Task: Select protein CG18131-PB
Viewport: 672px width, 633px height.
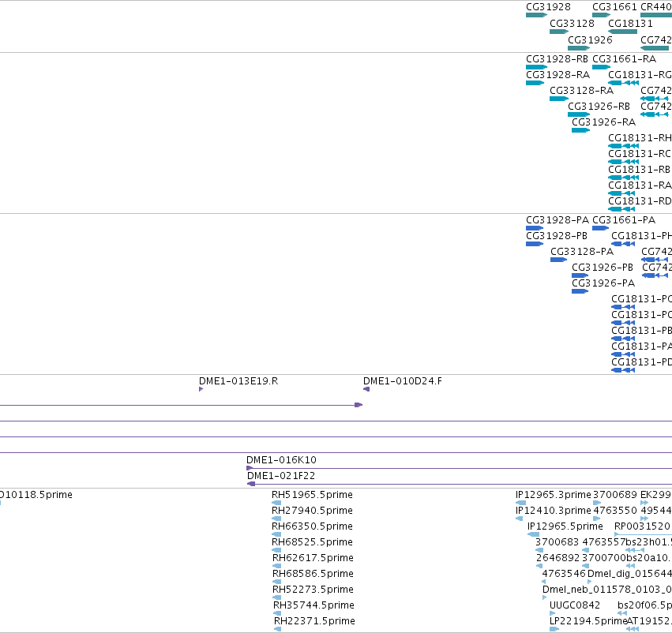Action: pyautogui.click(x=623, y=339)
